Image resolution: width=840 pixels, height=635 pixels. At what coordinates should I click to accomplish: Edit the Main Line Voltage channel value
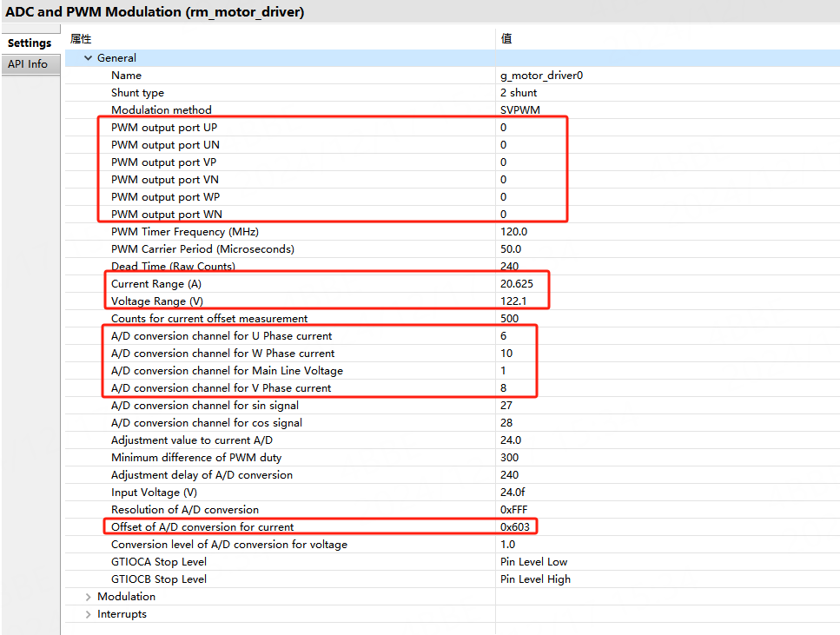(x=504, y=371)
